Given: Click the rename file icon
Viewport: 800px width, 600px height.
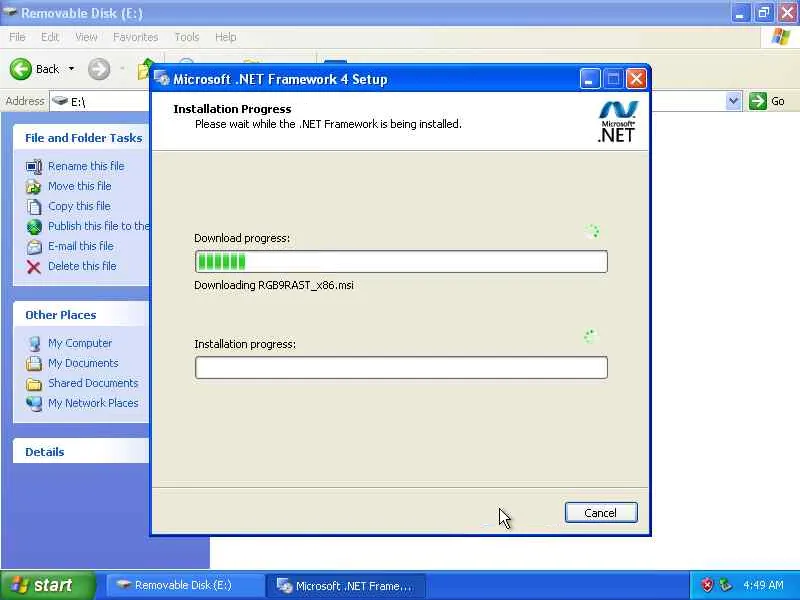Looking at the screenshot, I should [x=34, y=167].
